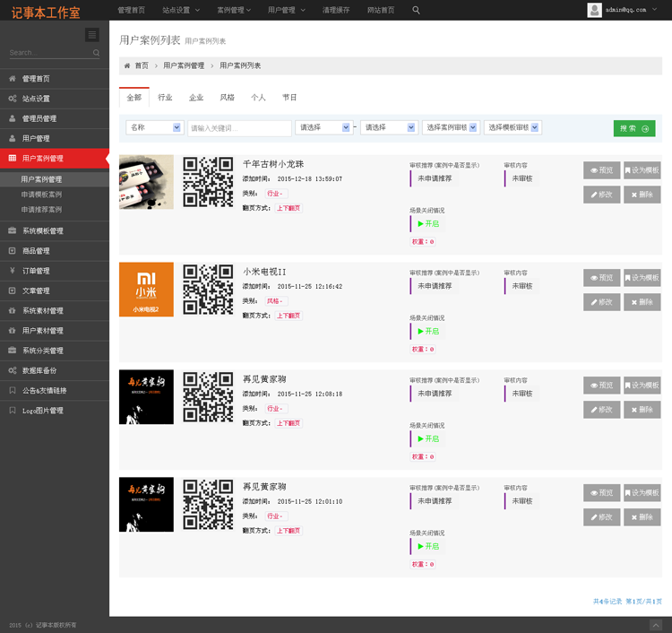
Task: Click the Logo图片管理 bookmark icon in sidebar
Action: (x=13, y=411)
